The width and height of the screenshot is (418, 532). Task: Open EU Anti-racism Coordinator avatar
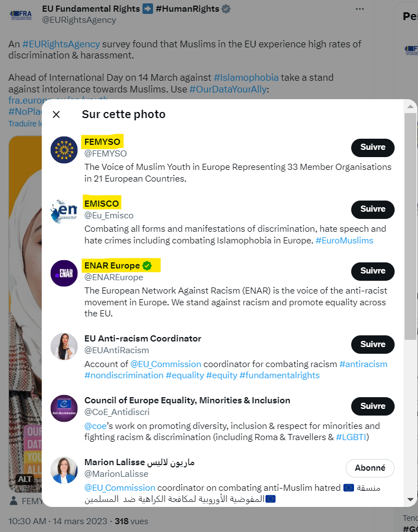point(64,346)
